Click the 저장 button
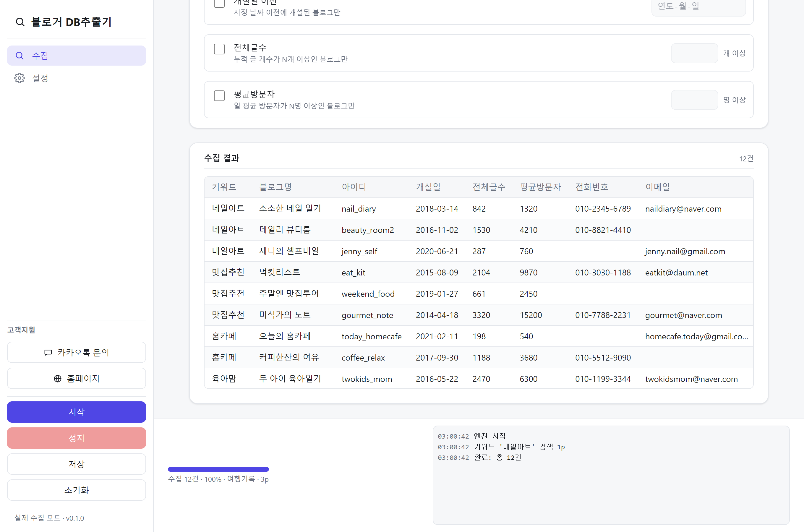The height and width of the screenshot is (532, 804). (76, 464)
